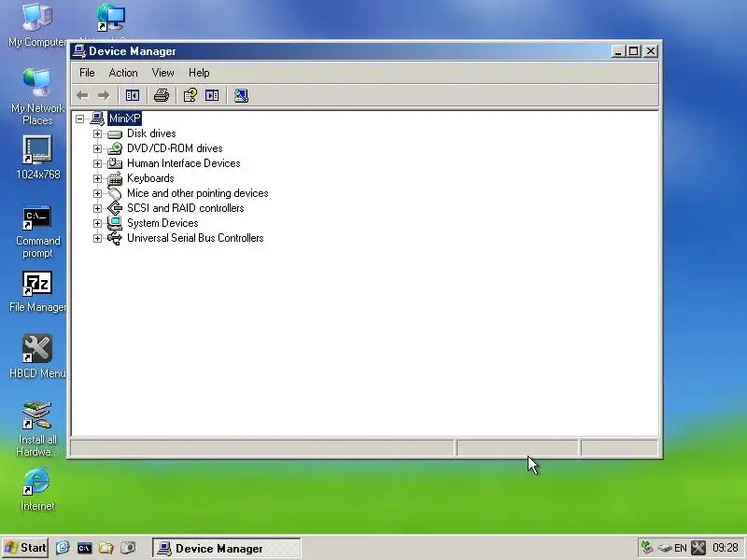Click the action pane icon right of Properties

pyautogui.click(x=212, y=96)
